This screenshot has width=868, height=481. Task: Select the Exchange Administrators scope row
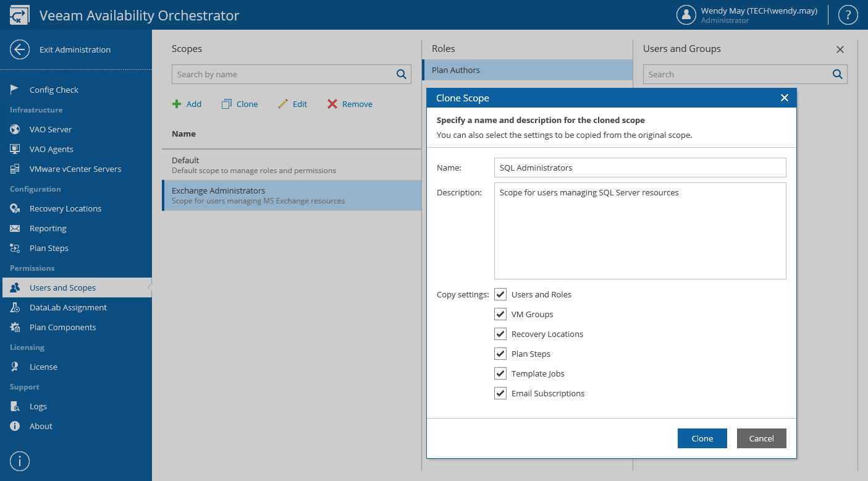point(292,195)
